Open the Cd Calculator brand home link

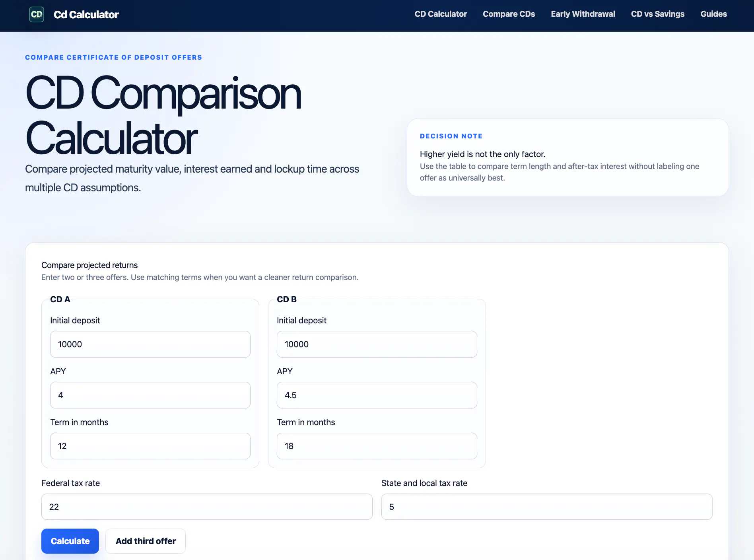[x=74, y=15]
